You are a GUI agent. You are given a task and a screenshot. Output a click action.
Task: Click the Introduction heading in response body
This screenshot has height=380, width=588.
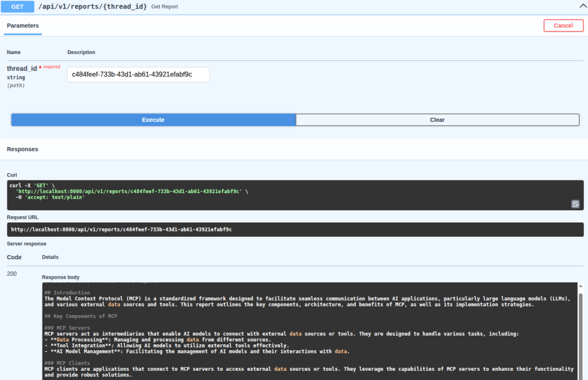tap(67, 293)
